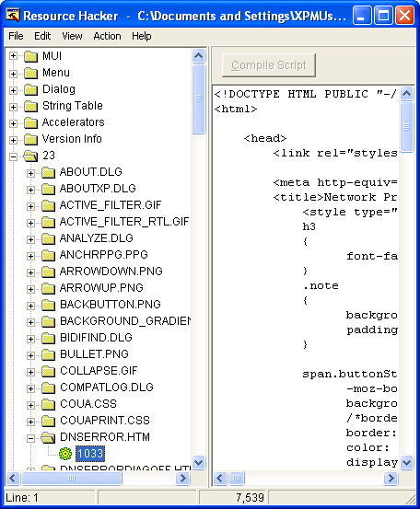
Task: Click the script editor scroll up arrow
Action: [x=407, y=94]
